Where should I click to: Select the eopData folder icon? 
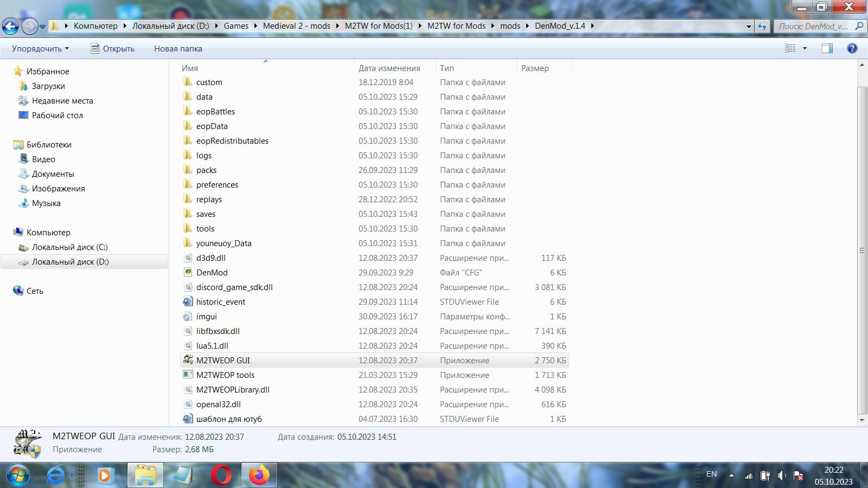pyautogui.click(x=188, y=126)
